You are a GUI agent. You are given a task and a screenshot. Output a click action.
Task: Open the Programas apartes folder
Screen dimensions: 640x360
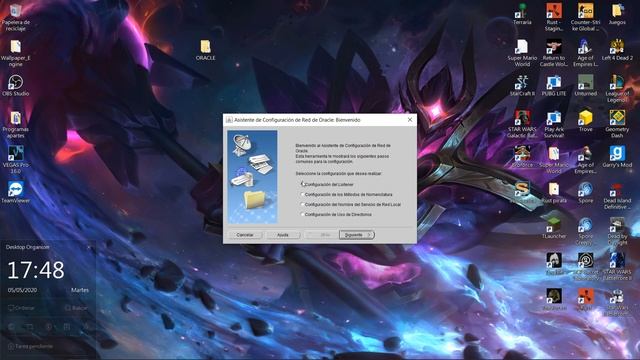(16, 124)
